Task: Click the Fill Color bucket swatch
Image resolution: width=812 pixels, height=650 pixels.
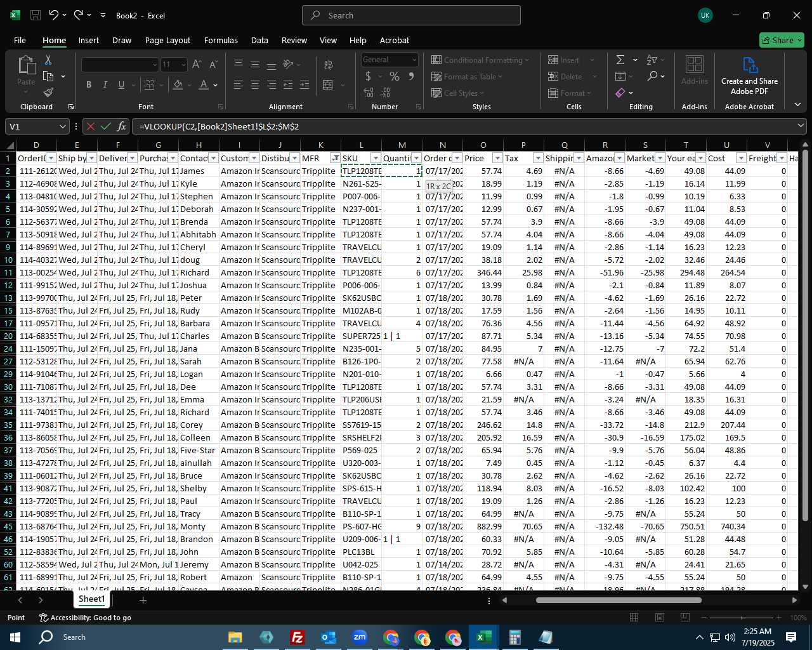Action: pyautogui.click(x=178, y=84)
